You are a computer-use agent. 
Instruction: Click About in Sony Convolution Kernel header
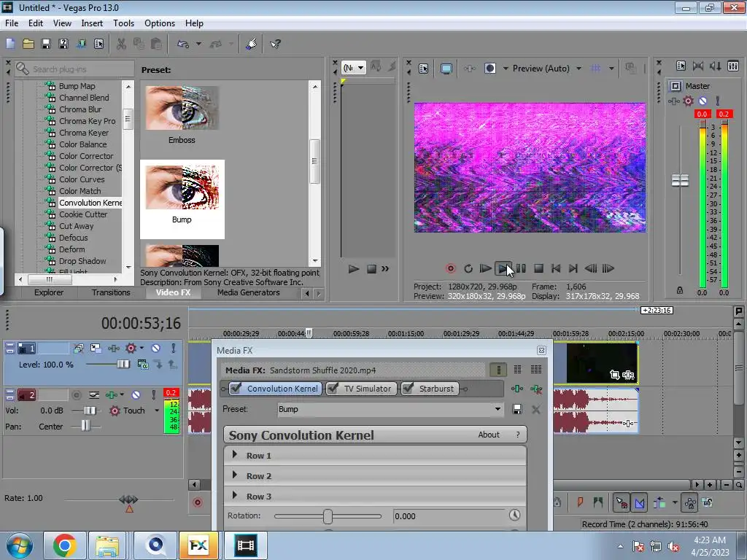pyautogui.click(x=489, y=435)
